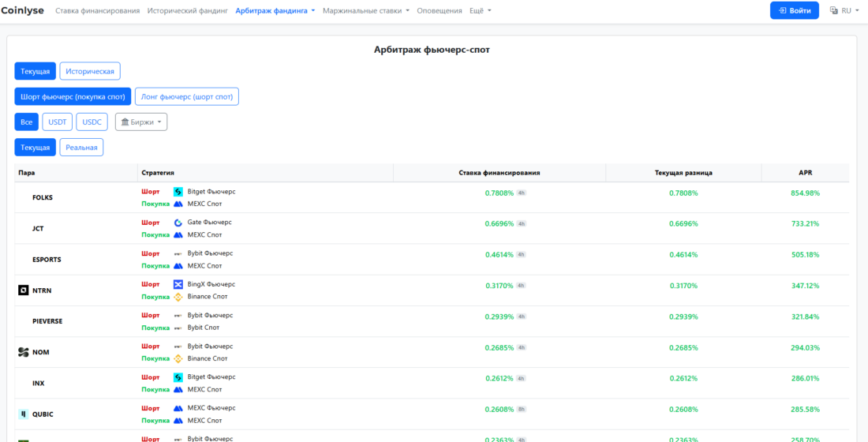The height and width of the screenshot is (442, 868).
Task: Open Исторический фандинг page
Action: pyautogui.click(x=188, y=10)
